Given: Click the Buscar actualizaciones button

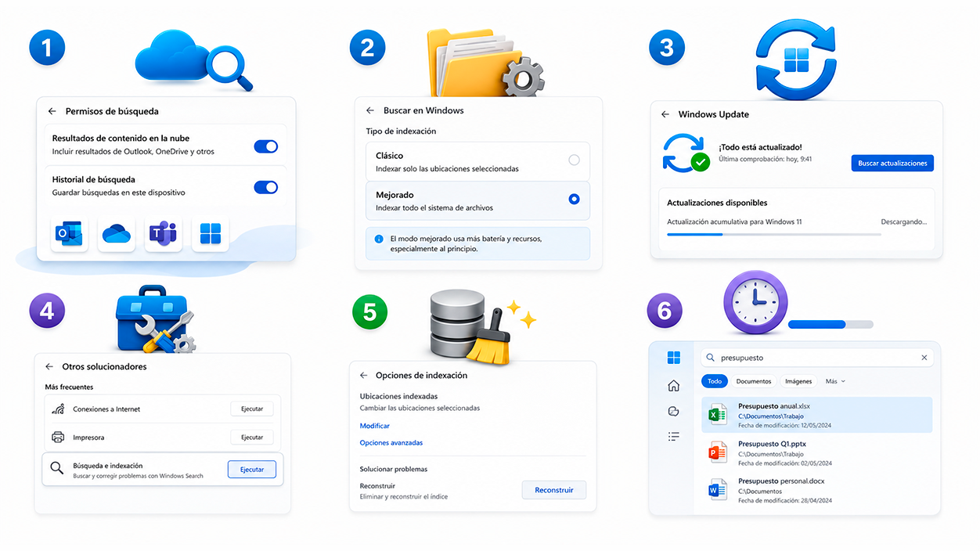Looking at the screenshot, I should [x=892, y=164].
